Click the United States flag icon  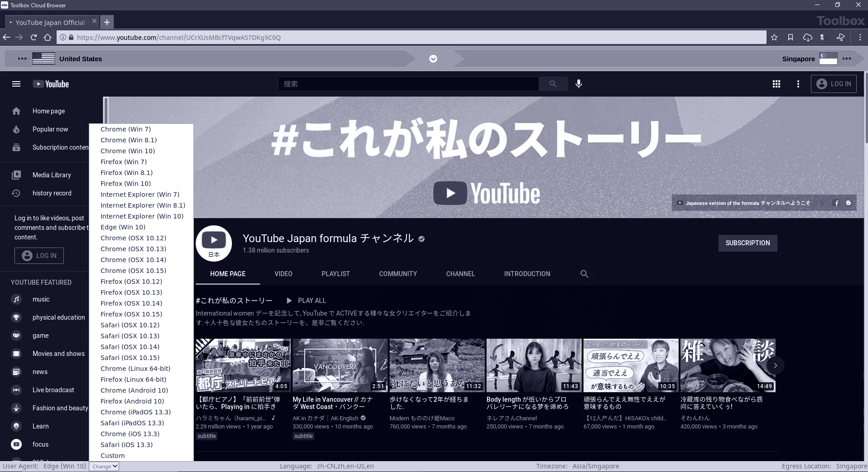(43, 58)
